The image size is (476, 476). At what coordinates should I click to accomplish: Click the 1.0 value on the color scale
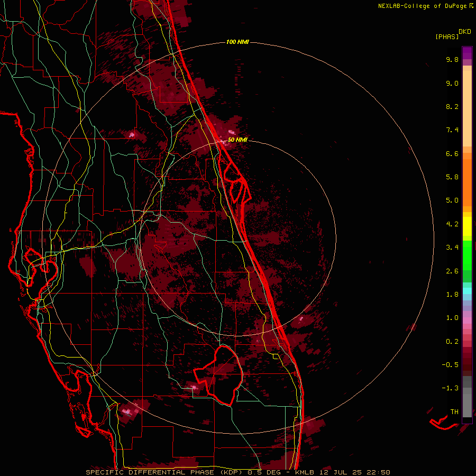click(x=452, y=318)
